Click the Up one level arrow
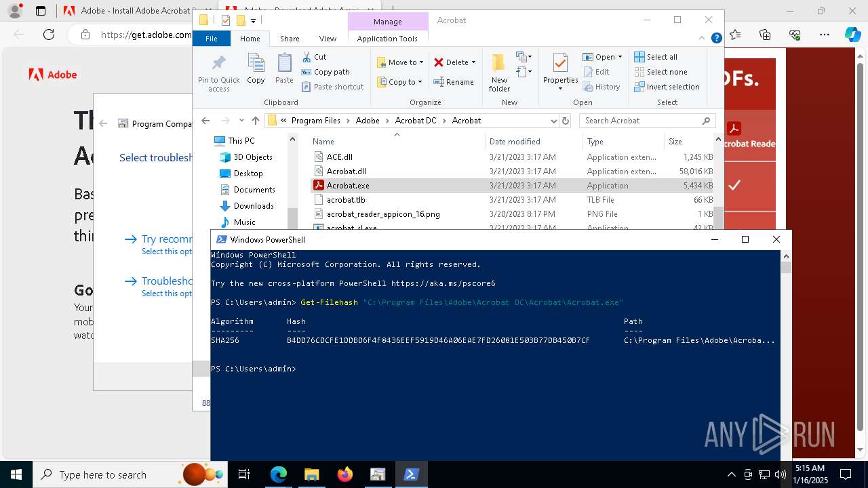Image resolution: width=868 pixels, height=488 pixels. coord(255,121)
